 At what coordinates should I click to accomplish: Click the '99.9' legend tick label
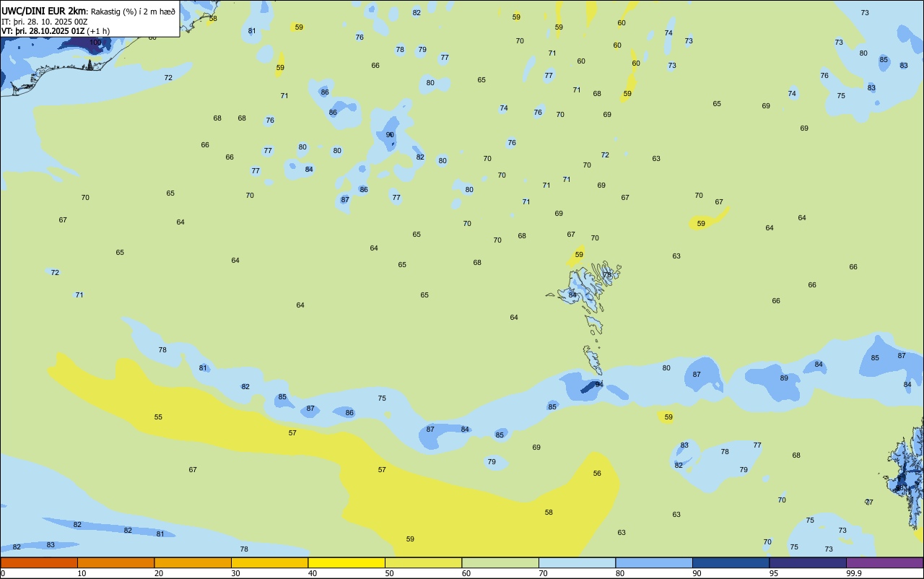[854, 573]
